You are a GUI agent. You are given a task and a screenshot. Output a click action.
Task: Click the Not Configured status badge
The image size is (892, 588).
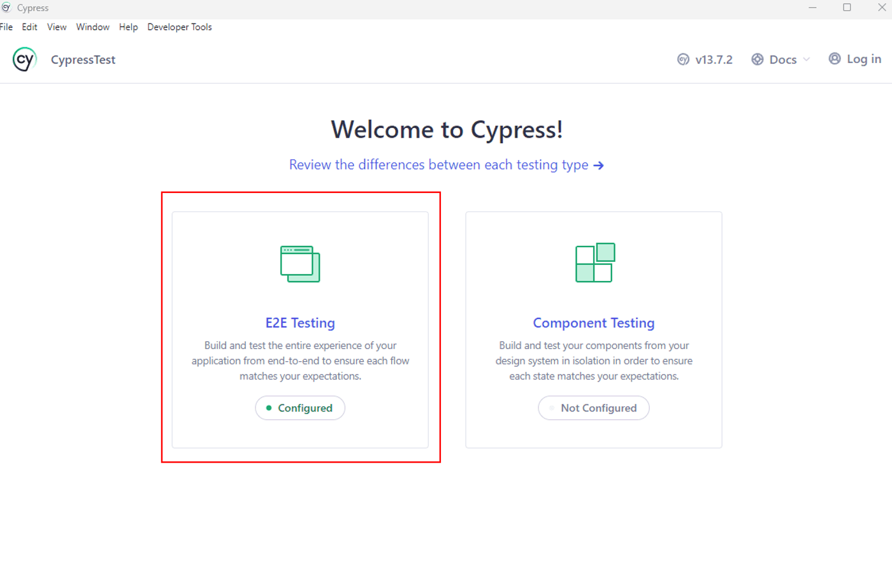(x=594, y=408)
